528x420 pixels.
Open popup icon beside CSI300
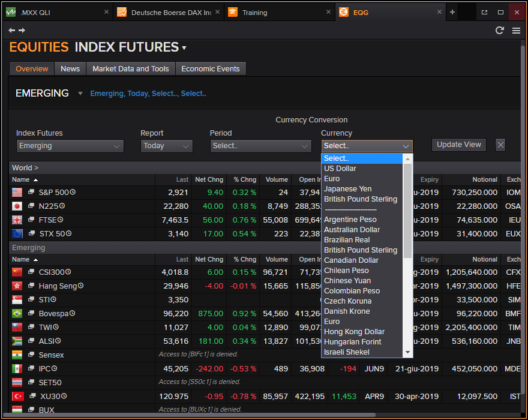coord(31,272)
